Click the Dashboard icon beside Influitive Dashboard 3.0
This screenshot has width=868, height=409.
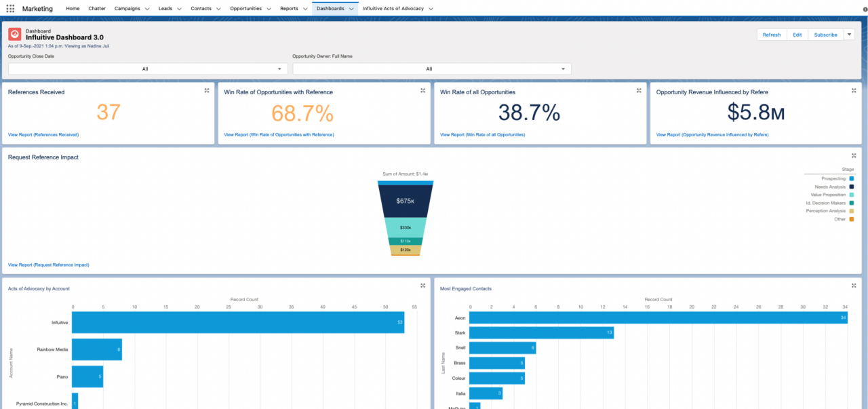pos(14,34)
